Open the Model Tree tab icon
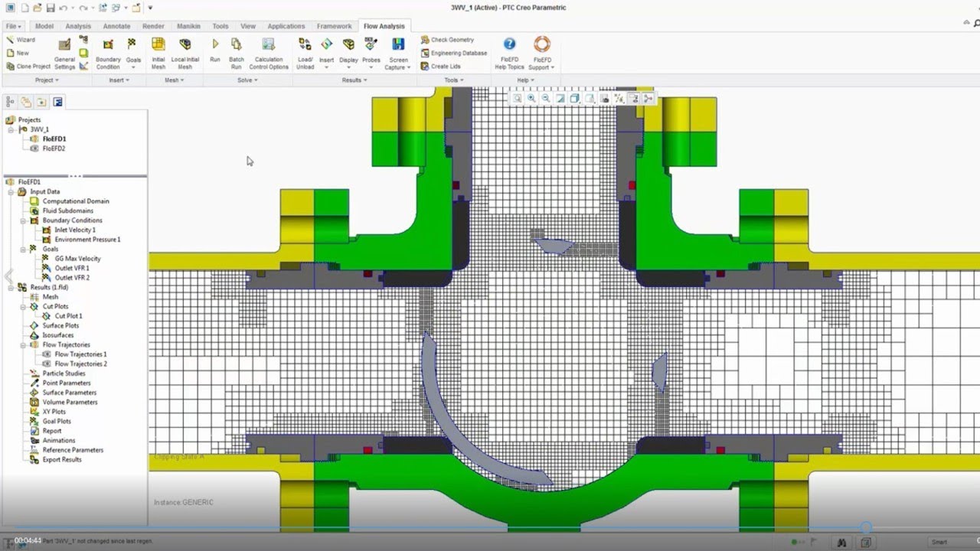 click(11, 101)
